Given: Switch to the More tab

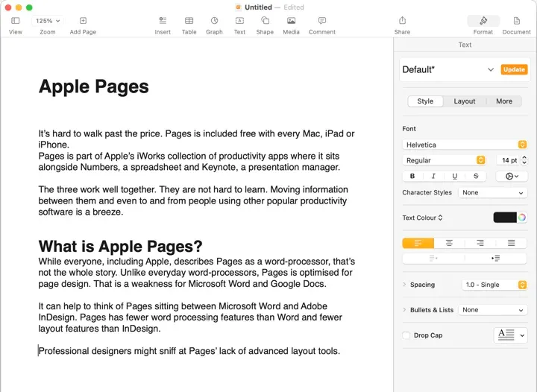Looking at the screenshot, I should 504,101.
